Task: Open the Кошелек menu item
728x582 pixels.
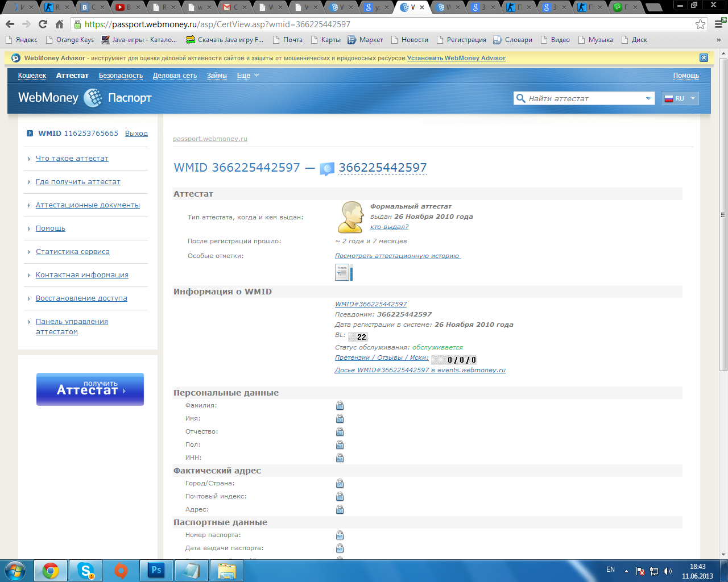Action: click(x=32, y=76)
